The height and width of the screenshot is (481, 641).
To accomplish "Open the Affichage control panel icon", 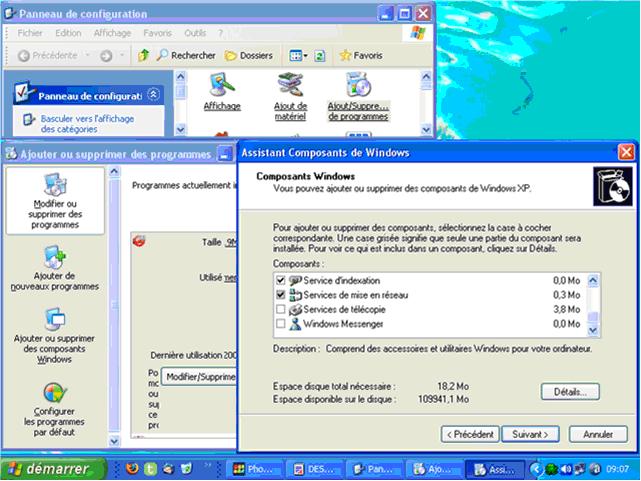I will (x=222, y=92).
